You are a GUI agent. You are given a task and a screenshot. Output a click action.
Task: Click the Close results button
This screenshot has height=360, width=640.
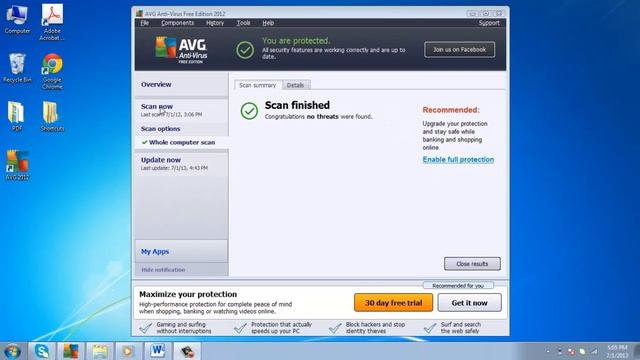tap(472, 264)
